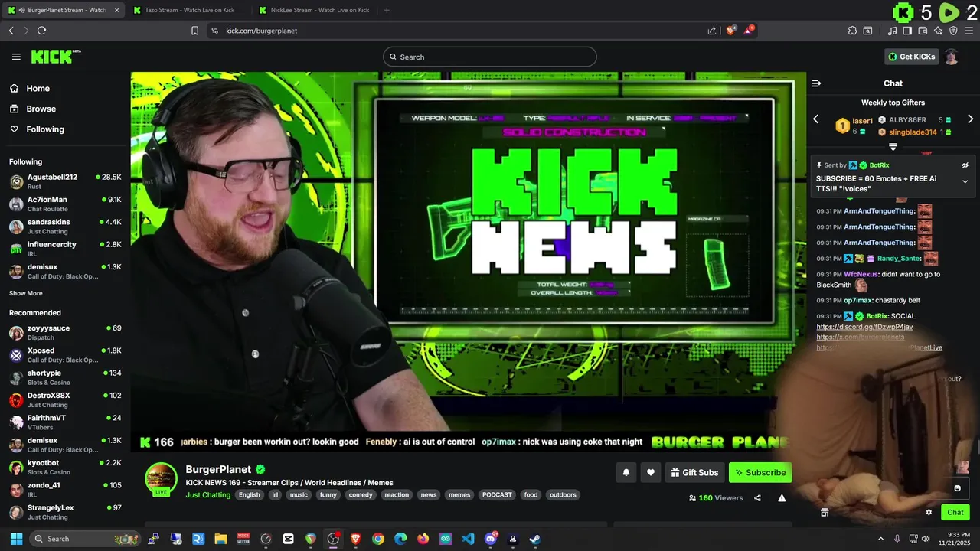
Task: Open Windows Start menu
Action: click(16, 539)
